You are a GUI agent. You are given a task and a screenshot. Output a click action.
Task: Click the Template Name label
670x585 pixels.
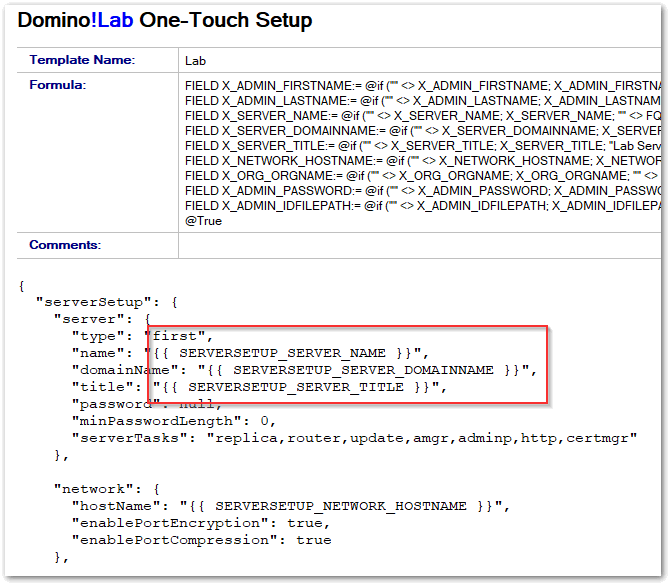coord(82,60)
